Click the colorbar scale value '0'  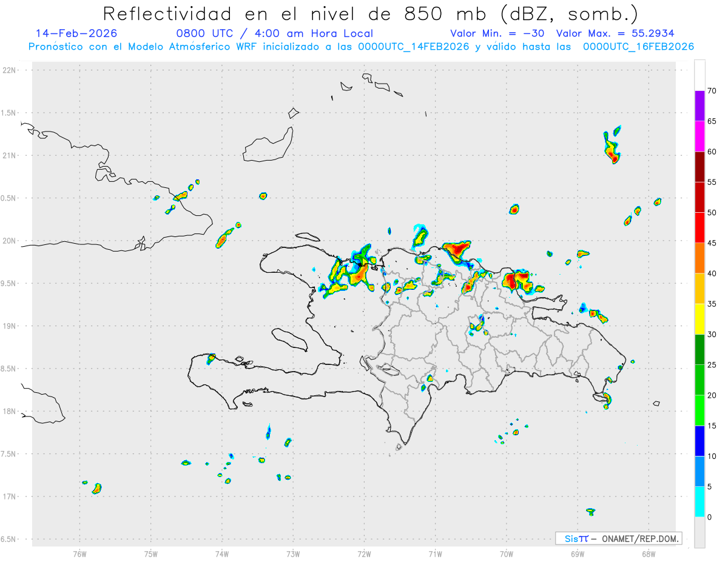click(x=710, y=517)
